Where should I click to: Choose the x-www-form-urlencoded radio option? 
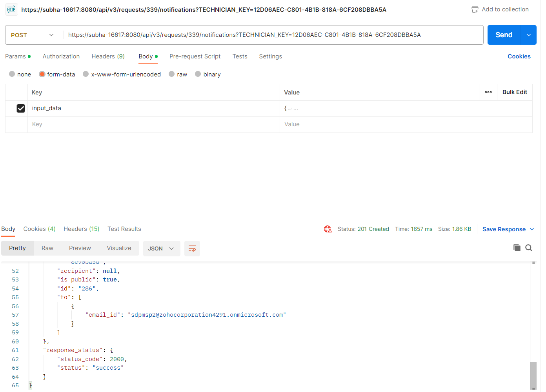[86, 74]
